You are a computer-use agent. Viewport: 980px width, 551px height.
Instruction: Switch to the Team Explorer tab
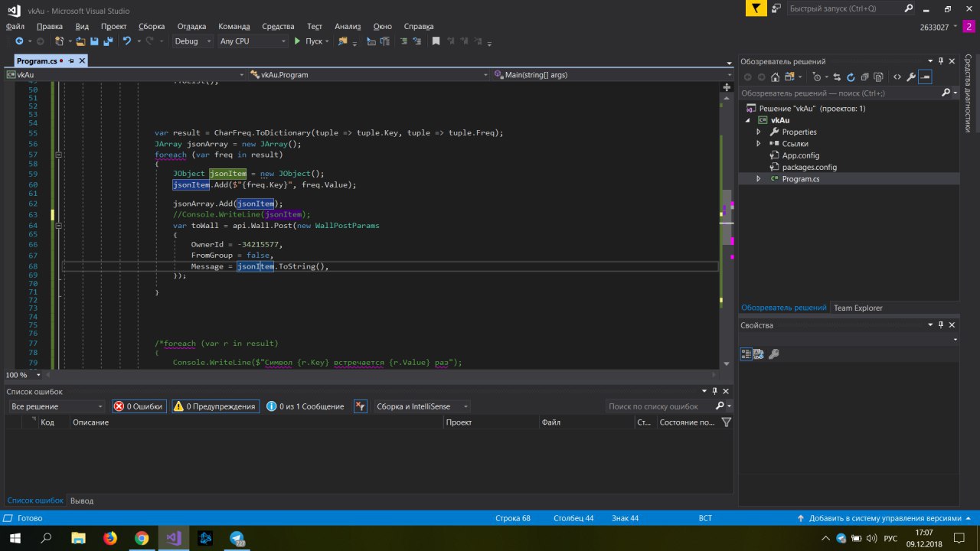coord(857,308)
